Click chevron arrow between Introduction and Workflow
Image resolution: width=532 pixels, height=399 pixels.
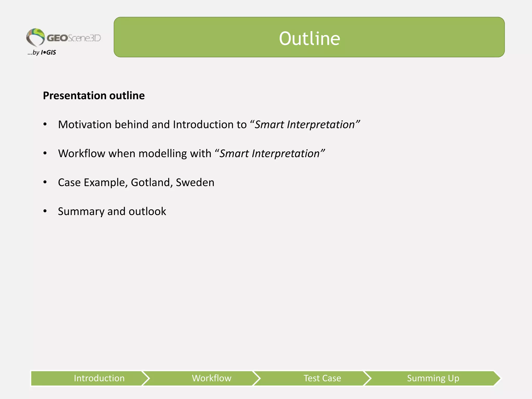(146, 378)
